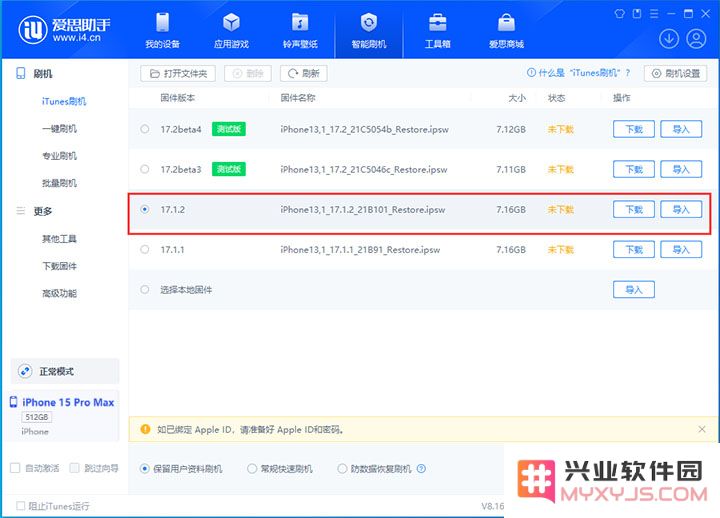Open the title bar hamburger menu icon

click(x=654, y=14)
